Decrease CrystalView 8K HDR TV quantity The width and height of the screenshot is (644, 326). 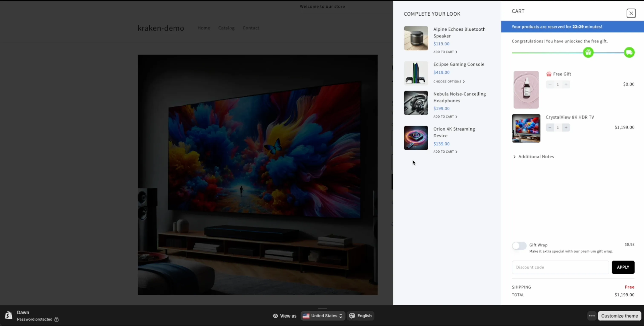point(550,127)
